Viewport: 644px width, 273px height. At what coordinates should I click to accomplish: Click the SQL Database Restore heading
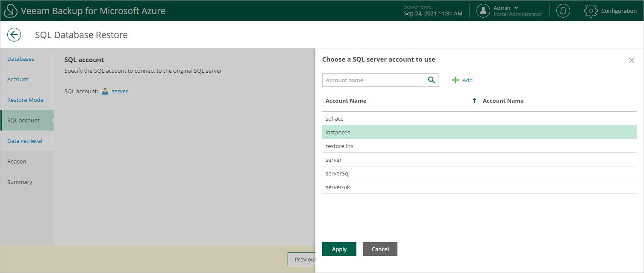click(x=81, y=35)
